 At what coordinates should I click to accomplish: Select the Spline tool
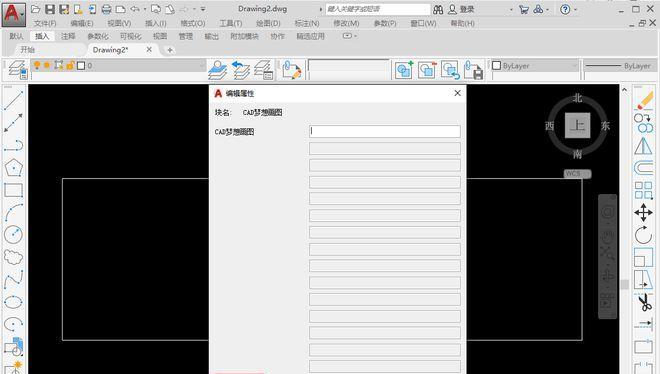click(13, 280)
